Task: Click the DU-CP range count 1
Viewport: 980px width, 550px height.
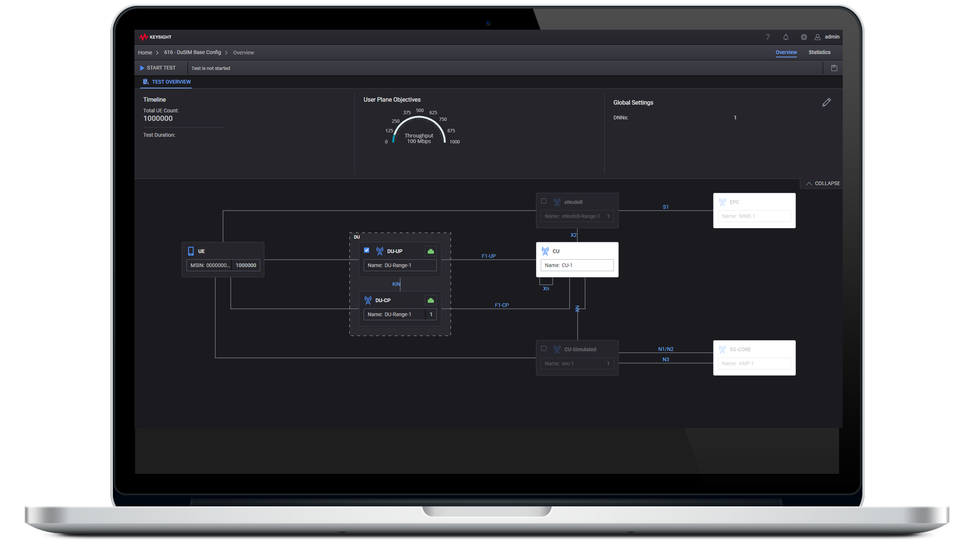Action: 431,314
